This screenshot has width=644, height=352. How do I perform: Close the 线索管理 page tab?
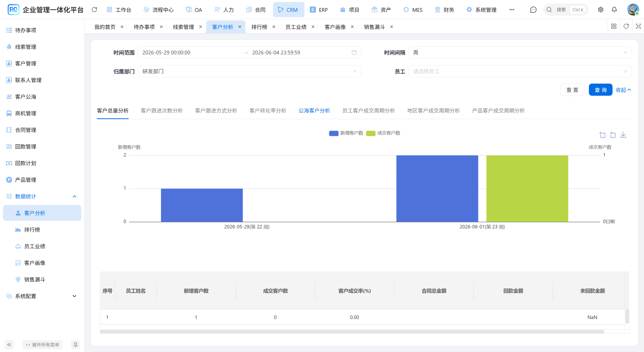point(201,27)
